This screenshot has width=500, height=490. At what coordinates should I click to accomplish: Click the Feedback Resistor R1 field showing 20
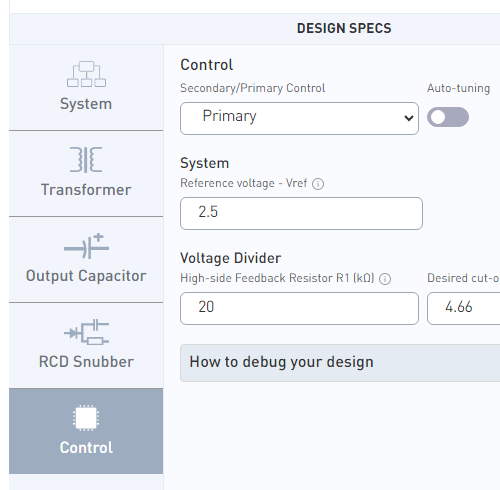click(x=299, y=308)
